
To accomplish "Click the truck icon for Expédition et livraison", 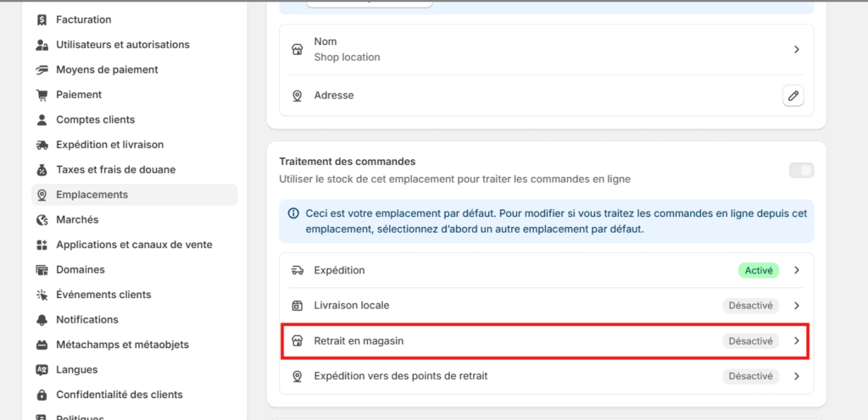I will point(42,145).
